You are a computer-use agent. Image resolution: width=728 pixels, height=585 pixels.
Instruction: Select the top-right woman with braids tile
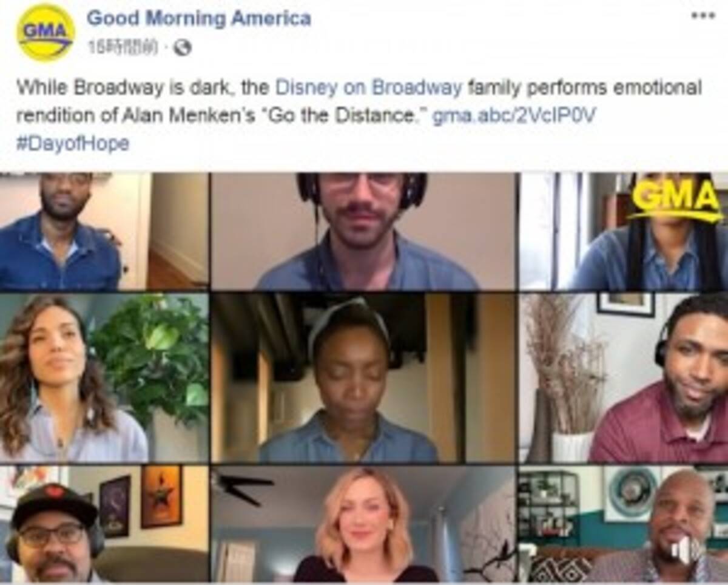pyautogui.click(x=624, y=231)
